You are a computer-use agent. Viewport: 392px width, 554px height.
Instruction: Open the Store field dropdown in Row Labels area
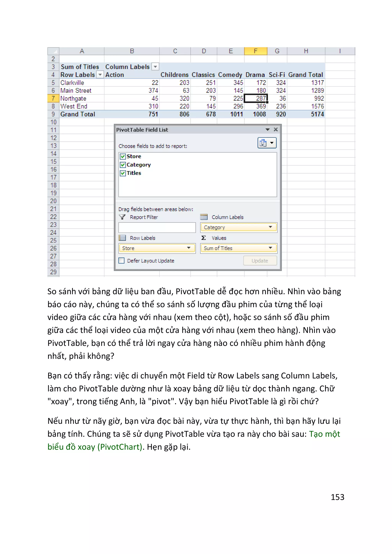[x=189, y=248]
